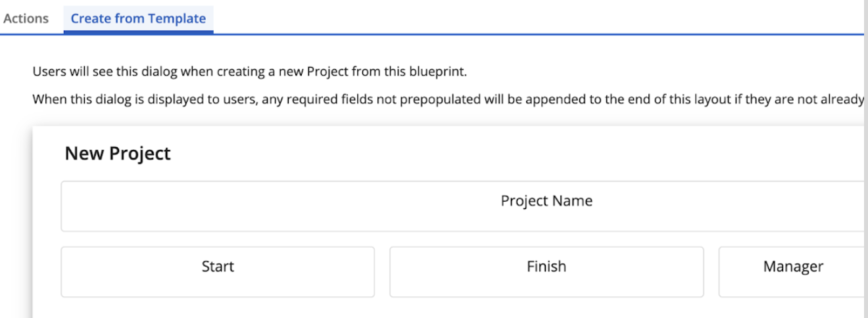Screen dimensions: 868x318
Task: Click the New Project dialog heading
Action: pyautogui.click(x=118, y=154)
